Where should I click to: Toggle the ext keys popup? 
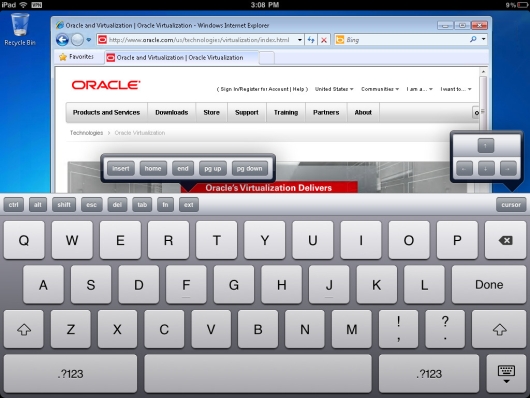pyautogui.click(x=189, y=205)
